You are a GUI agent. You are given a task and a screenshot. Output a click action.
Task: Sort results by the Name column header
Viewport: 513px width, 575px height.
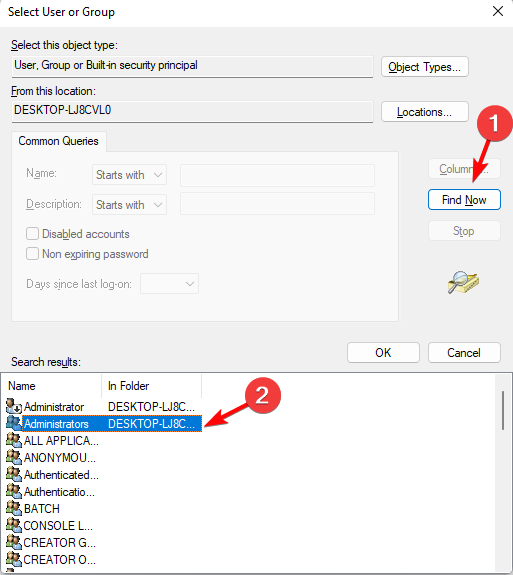54,386
